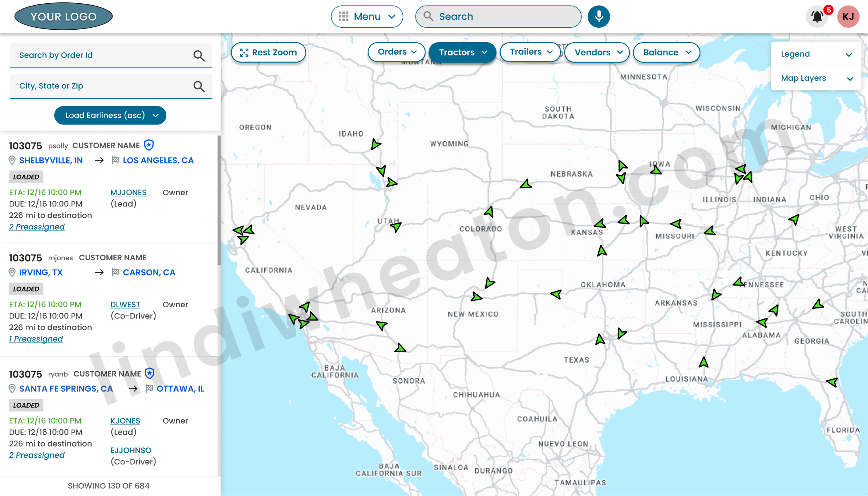Click the City, State or Zip search icon
This screenshot has width=868, height=496.
click(x=199, y=86)
